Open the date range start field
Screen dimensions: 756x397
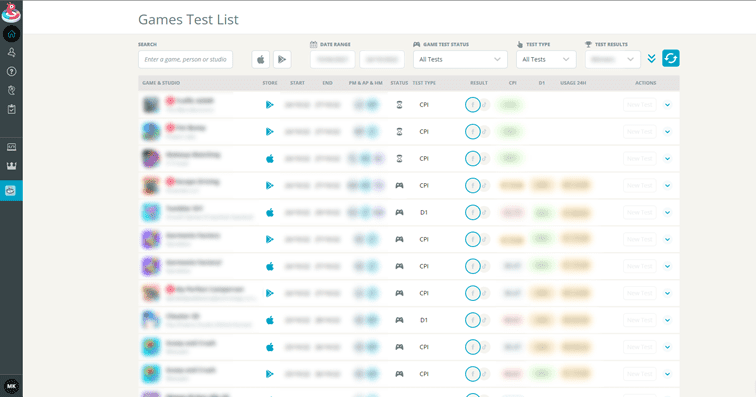pyautogui.click(x=333, y=59)
